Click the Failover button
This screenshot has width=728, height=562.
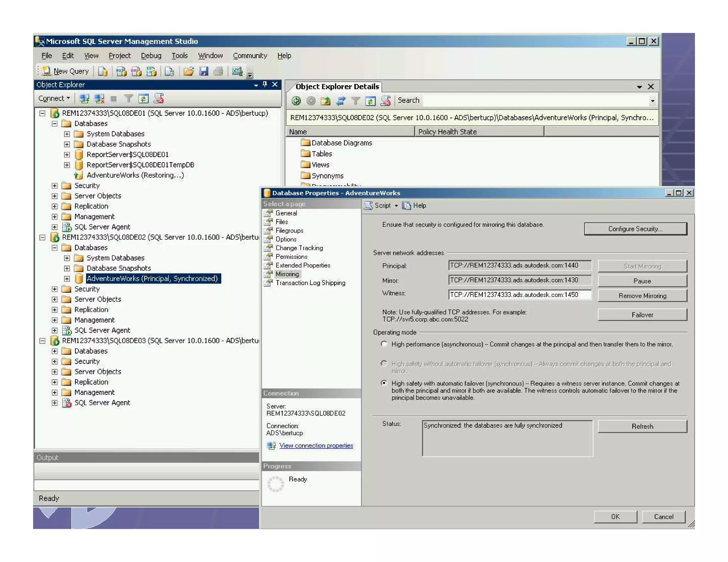click(x=642, y=315)
